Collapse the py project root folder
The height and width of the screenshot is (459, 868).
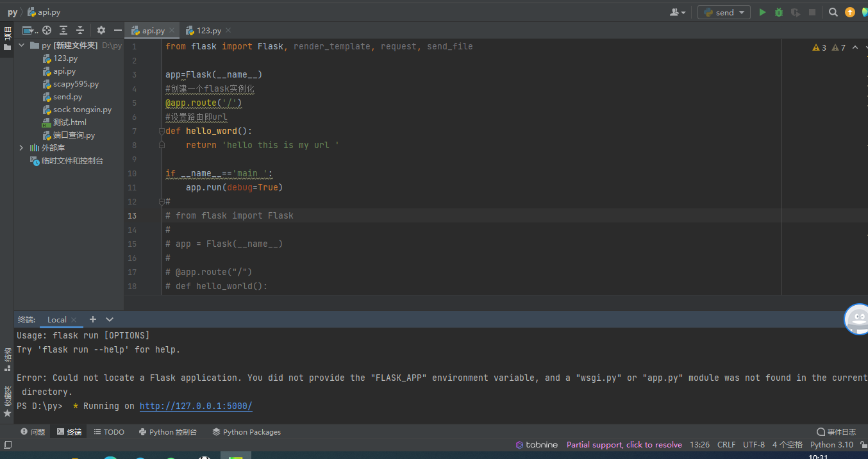[x=21, y=46]
